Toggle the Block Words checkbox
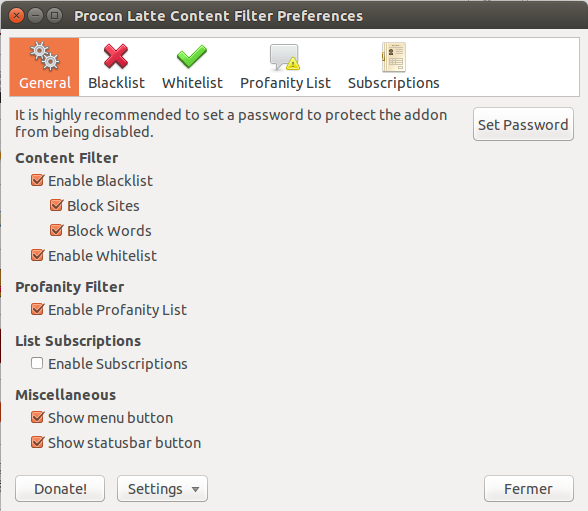 (56, 230)
